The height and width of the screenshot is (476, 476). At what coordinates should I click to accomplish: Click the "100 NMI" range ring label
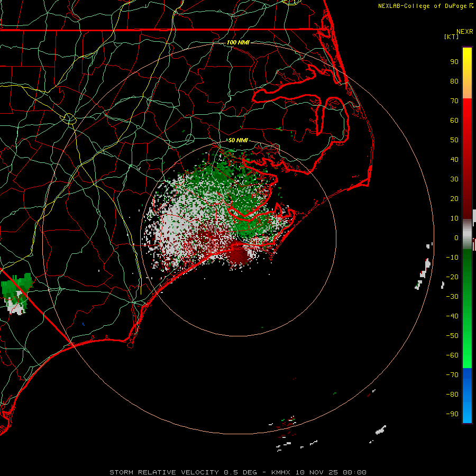(238, 42)
